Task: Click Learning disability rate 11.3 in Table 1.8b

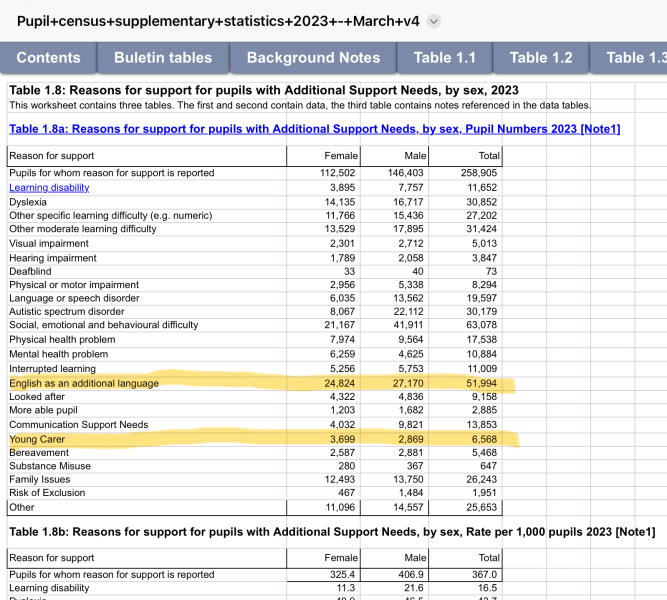Action: pos(346,588)
